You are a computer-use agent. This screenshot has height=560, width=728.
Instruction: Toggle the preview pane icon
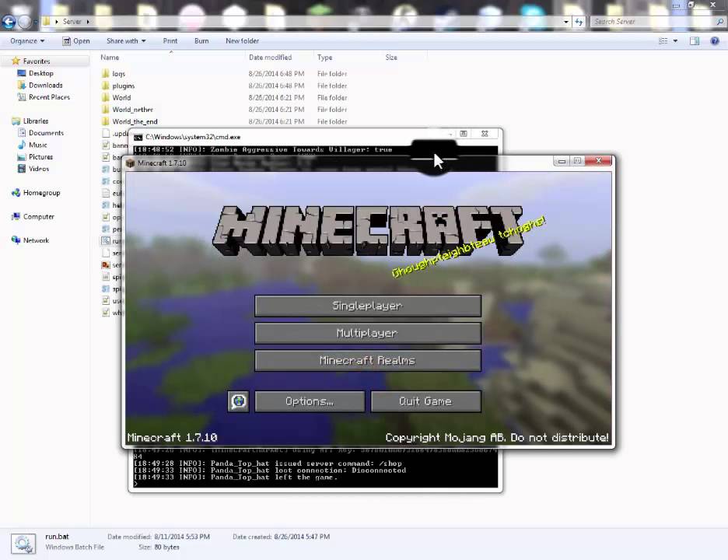tap(695, 41)
